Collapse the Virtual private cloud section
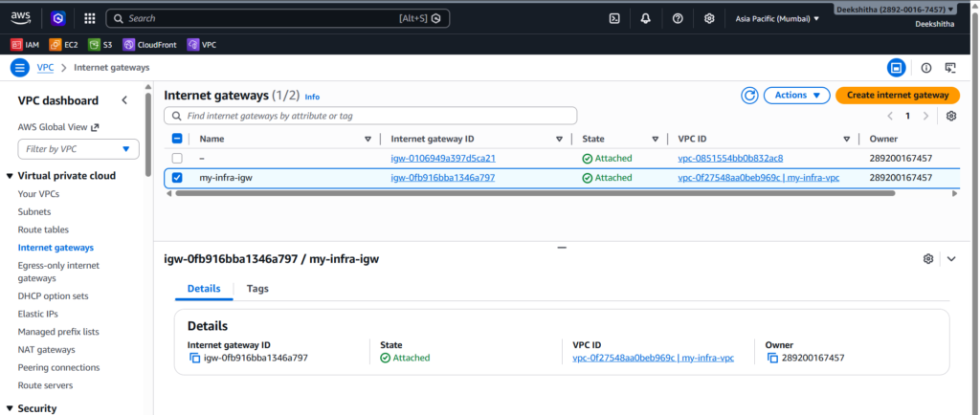Image resolution: width=980 pixels, height=415 pixels. click(10, 176)
